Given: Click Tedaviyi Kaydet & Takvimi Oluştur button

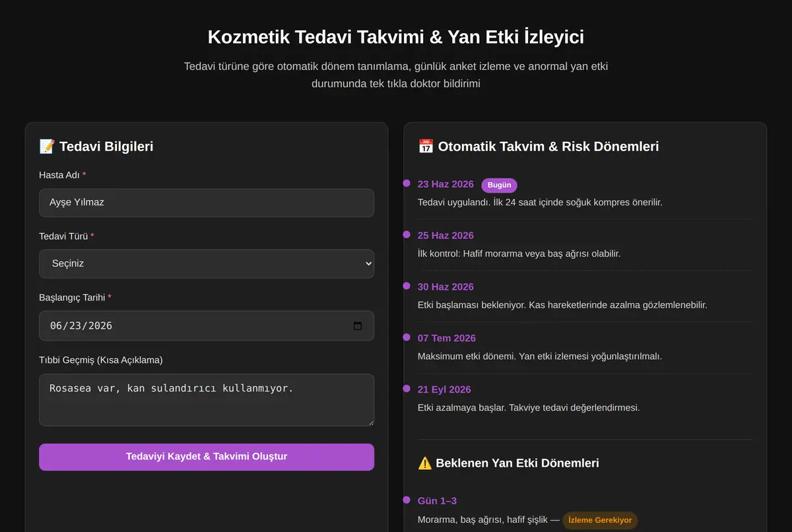Looking at the screenshot, I should click(x=207, y=457).
